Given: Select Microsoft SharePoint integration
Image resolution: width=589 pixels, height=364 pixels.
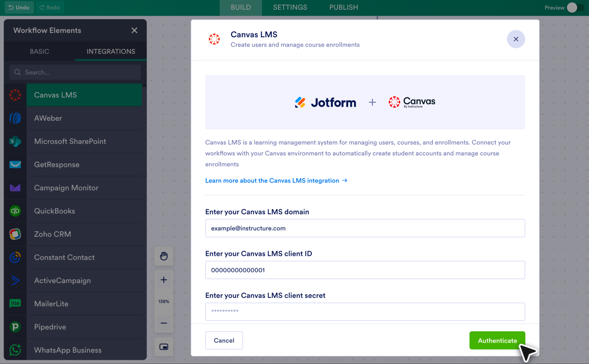Looking at the screenshot, I should (84, 141).
